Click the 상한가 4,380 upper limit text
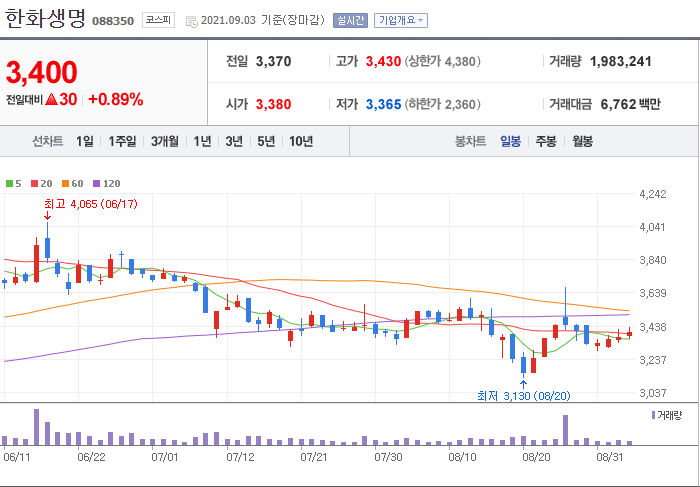This screenshot has height=487, width=700. tap(442, 61)
